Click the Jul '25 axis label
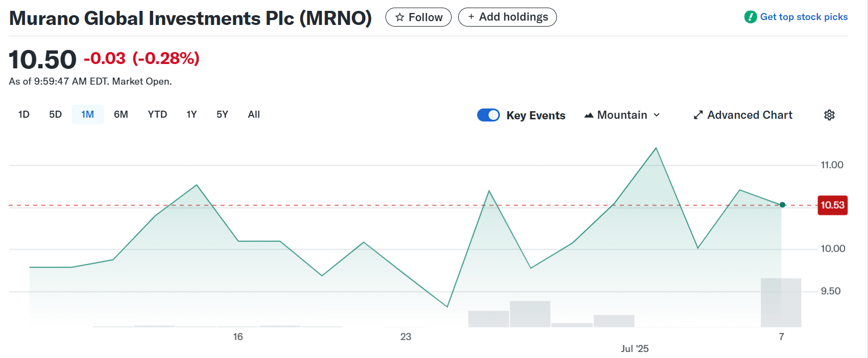The width and height of the screenshot is (868, 358). point(635,349)
